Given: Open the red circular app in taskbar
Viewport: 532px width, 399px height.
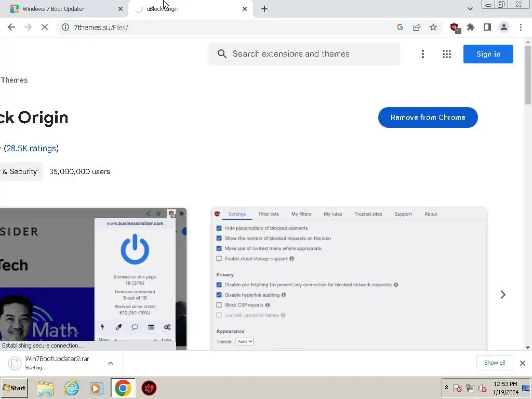Looking at the screenshot, I should point(149,388).
